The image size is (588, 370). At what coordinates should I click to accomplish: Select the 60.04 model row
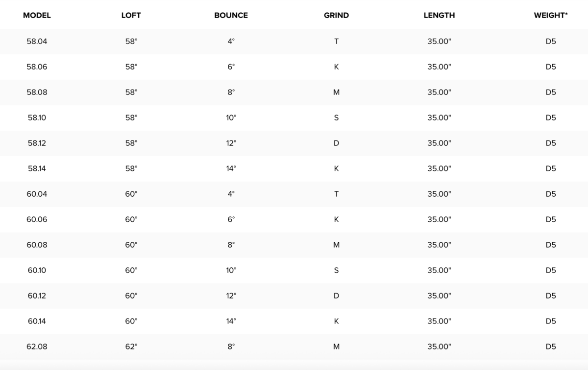(x=294, y=194)
